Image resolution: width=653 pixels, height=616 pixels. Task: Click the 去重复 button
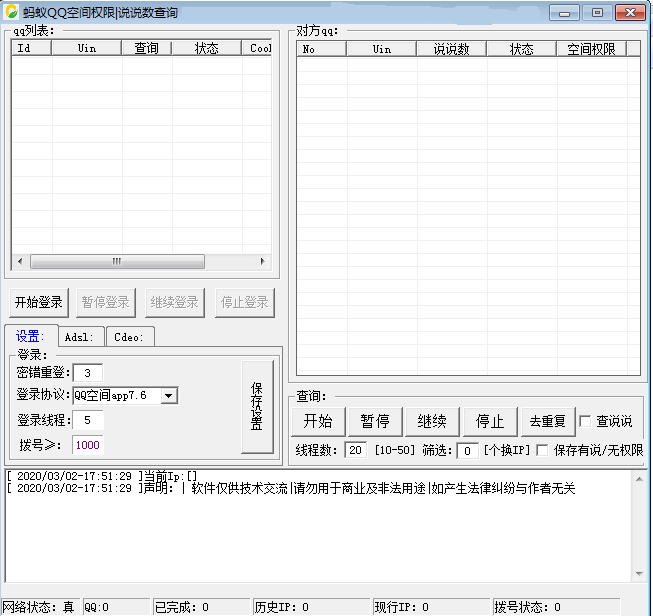coord(547,421)
